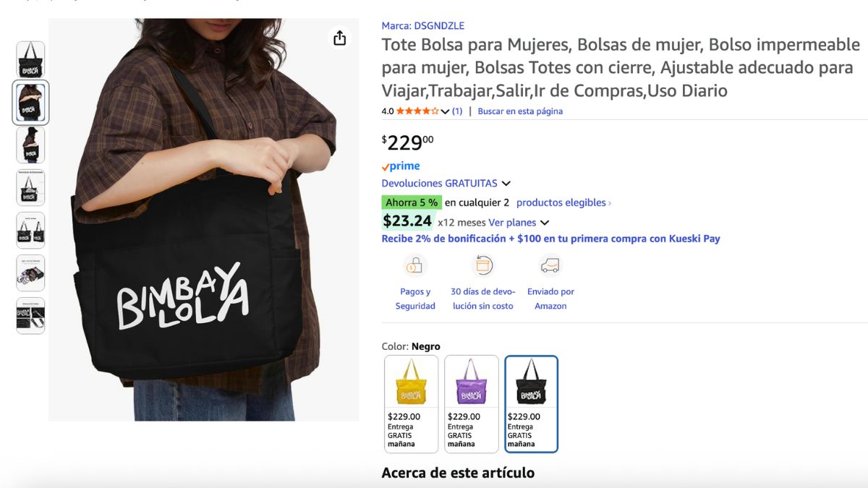Click Buscar en esta página link
The height and width of the screenshot is (488, 868).
point(520,111)
